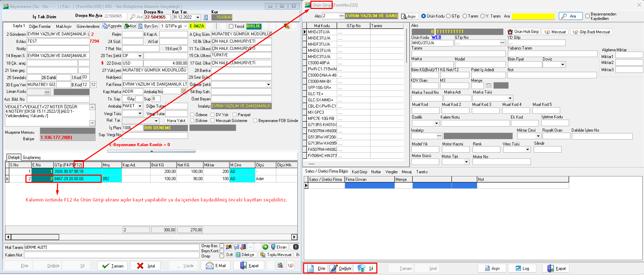644x275 pixels.
Task: Click Kapat door button in Ürün Girişi
Action: pyautogui.click(x=556, y=268)
